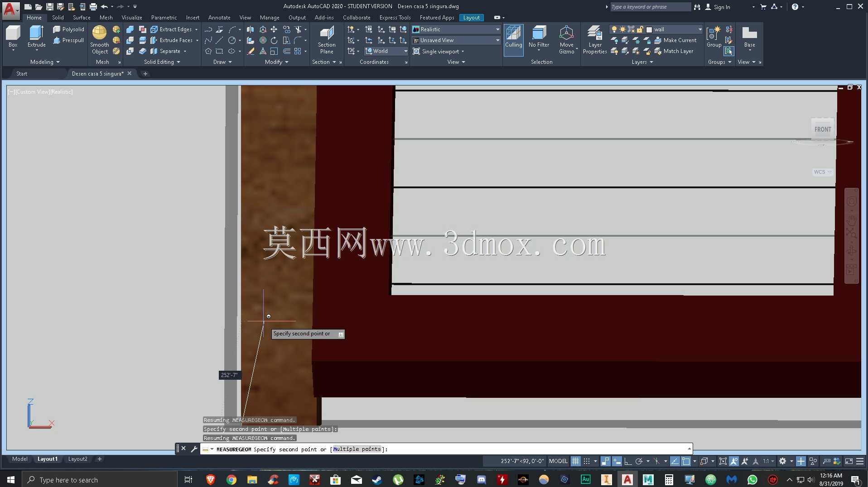The image size is (868, 487).
Task: Apply Smooth Object mesh tool
Action: (x=100, y=40)
